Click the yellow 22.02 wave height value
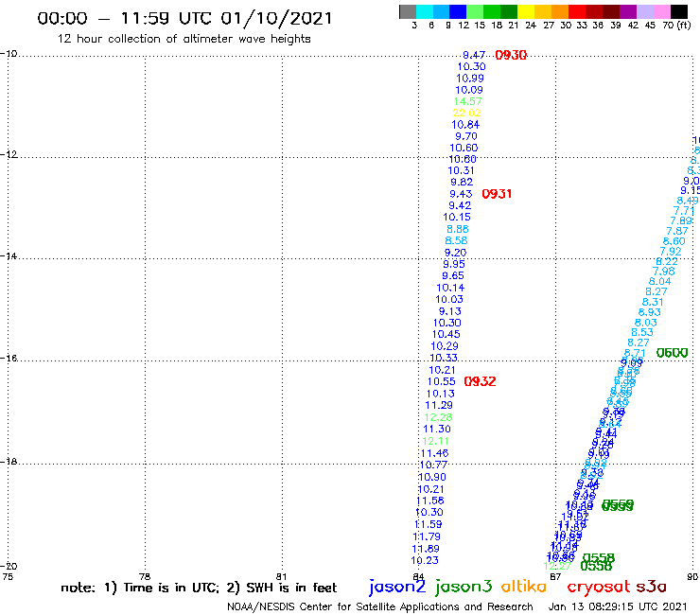700x615 pixels. tap(466, 113)
